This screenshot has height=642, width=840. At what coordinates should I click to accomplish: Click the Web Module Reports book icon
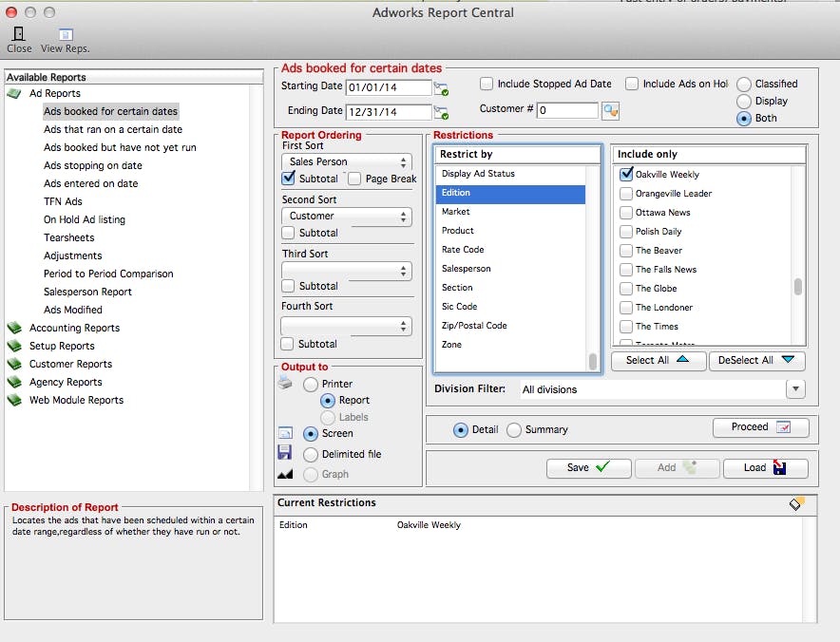point(14,401)
